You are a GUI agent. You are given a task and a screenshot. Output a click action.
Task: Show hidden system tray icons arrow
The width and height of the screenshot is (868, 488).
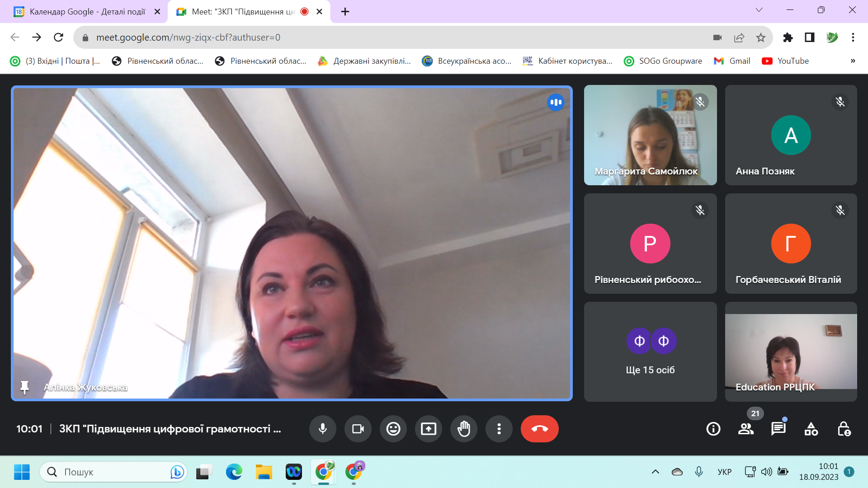[655, 472]
